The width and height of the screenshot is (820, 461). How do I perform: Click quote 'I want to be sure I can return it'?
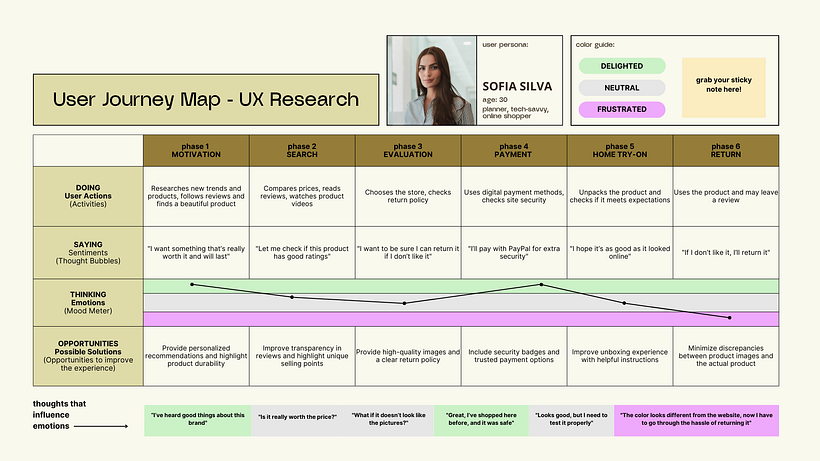coord(408,252)
